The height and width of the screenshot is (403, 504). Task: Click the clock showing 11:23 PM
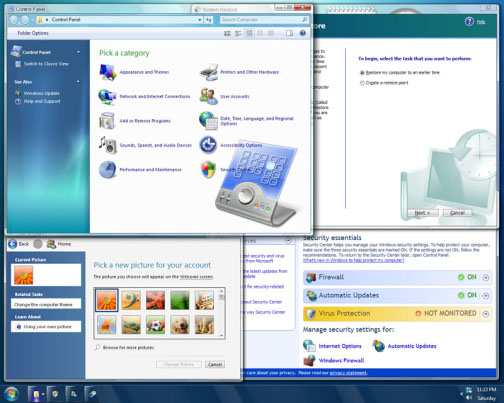pyautogui.click(x=486, y=389)
